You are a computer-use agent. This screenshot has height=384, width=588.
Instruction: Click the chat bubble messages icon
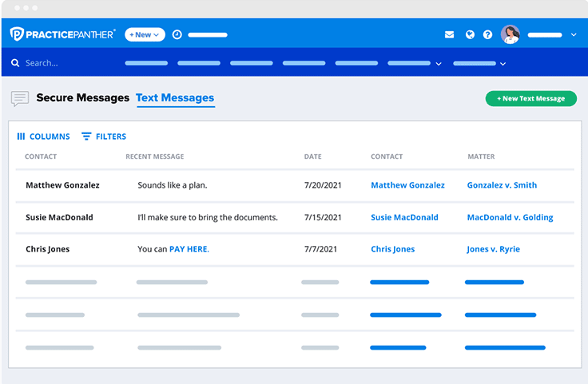tap(20, 98)
